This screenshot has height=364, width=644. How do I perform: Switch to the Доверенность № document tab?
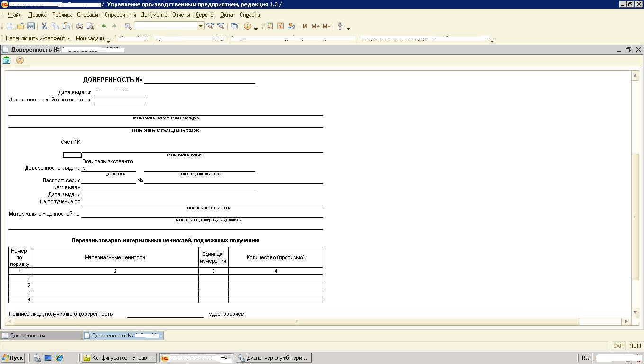click(123, 336)
